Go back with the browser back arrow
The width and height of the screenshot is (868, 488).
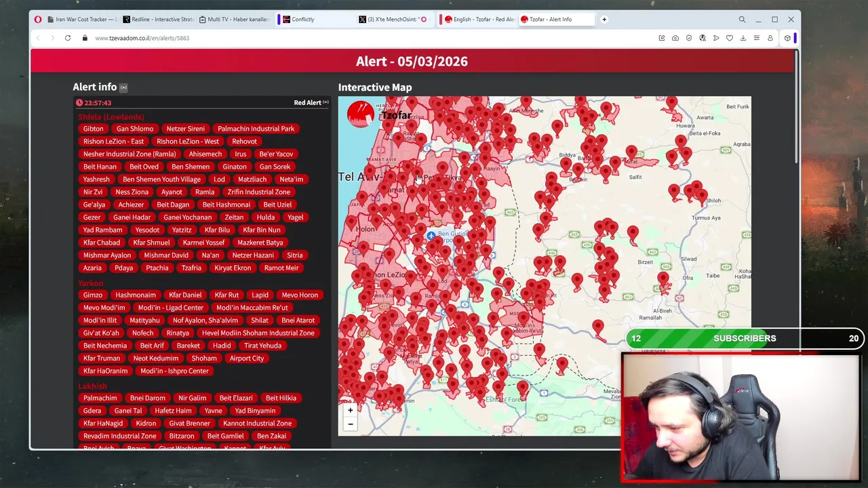(39, 38)
